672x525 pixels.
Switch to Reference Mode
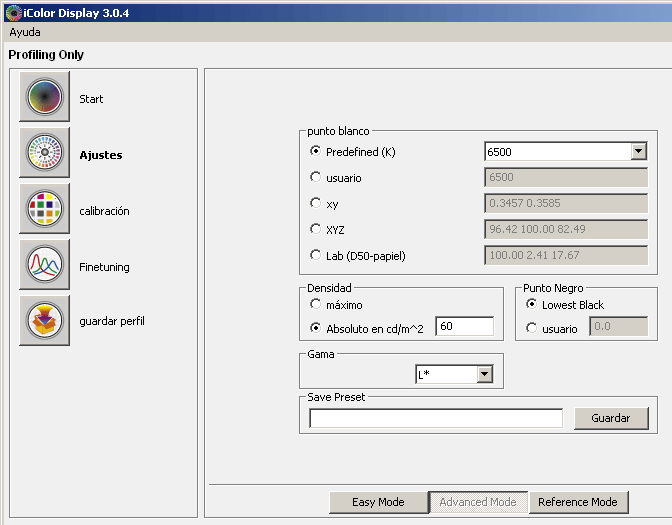pyautogui.click(x=578, y=502)
